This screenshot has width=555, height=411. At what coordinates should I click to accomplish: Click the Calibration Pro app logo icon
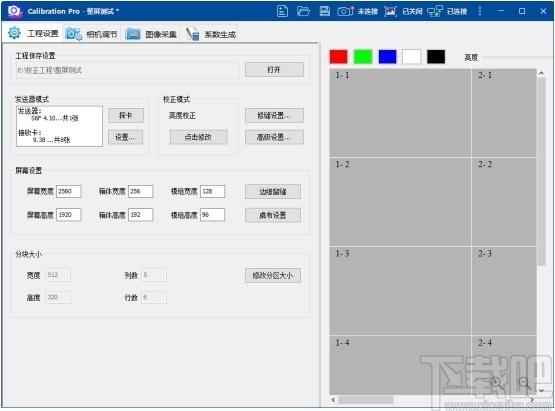point(15,11)
